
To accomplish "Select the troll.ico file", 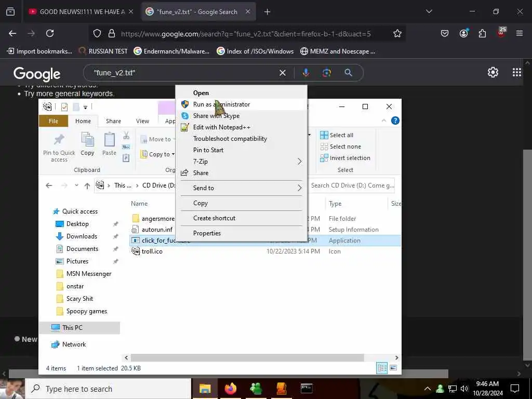I will 152,251.
